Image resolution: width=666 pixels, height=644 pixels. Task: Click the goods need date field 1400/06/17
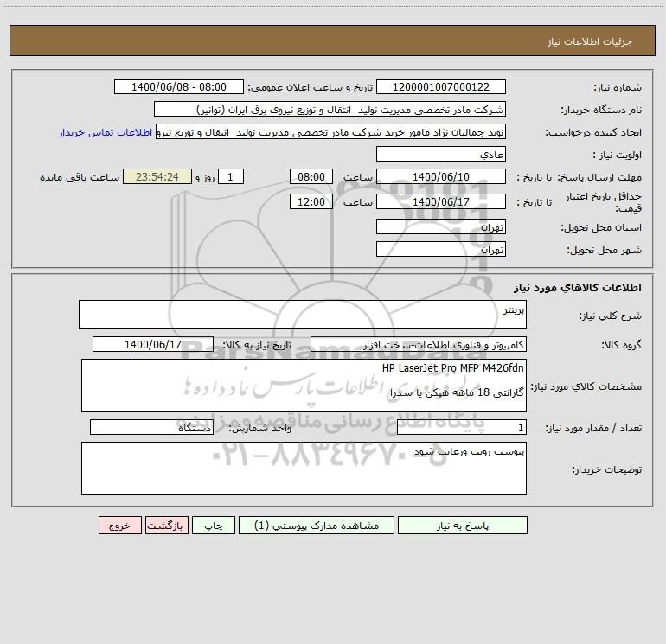pos(153,344)
